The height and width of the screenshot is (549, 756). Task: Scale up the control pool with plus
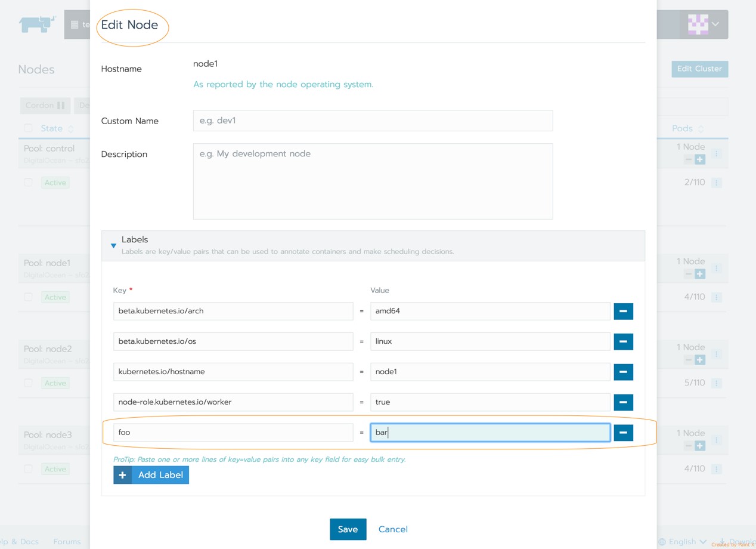(700, 159)
